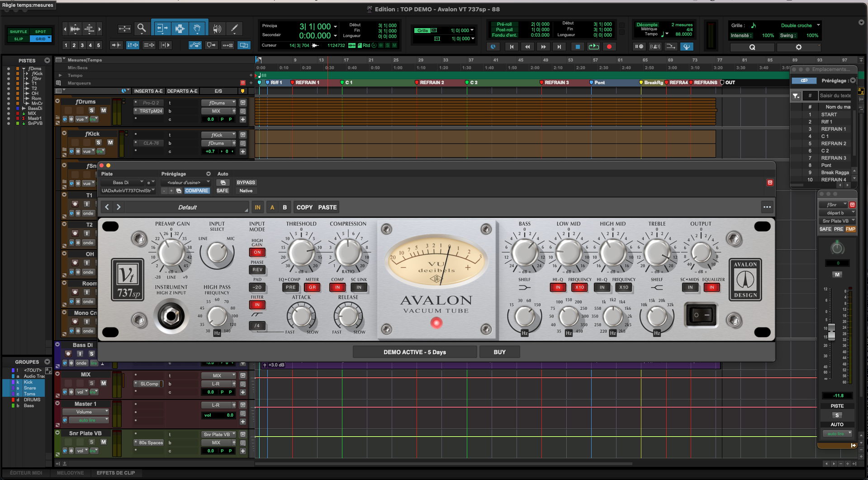Click the Fast Forward transport button
The width and height of the screenshot is (868, 480).
tap(543, 47)
